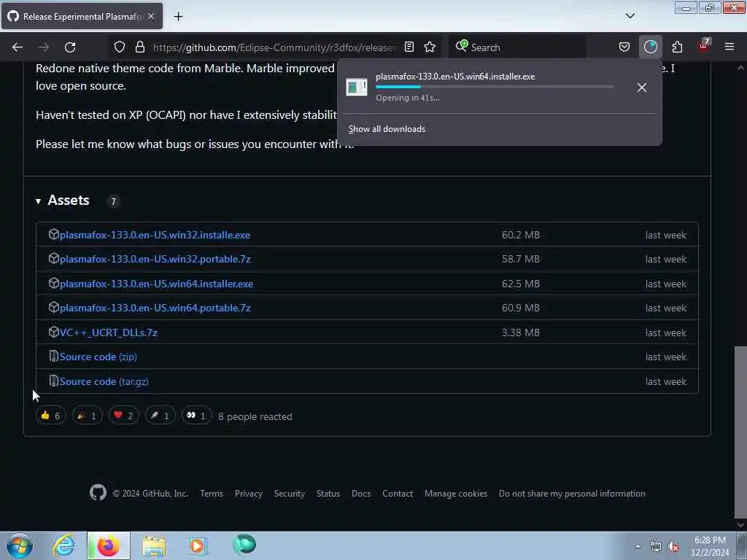This screenshot has width=747, height=560.
Task: Open the Docs footer link
Action: click(361, 494)
